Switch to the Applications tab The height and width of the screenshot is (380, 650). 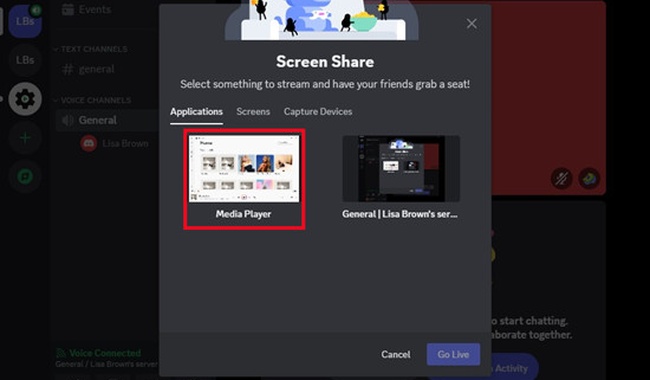pos(196,111)
